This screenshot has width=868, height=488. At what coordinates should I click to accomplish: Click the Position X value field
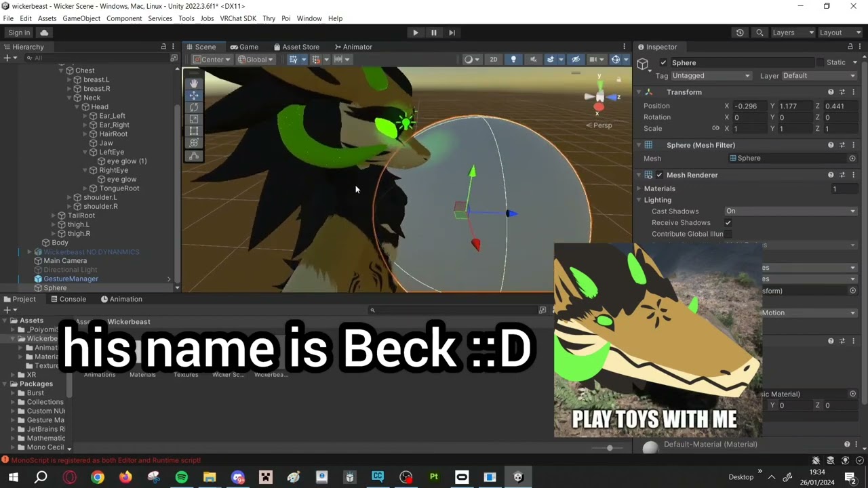click(749, 106)
